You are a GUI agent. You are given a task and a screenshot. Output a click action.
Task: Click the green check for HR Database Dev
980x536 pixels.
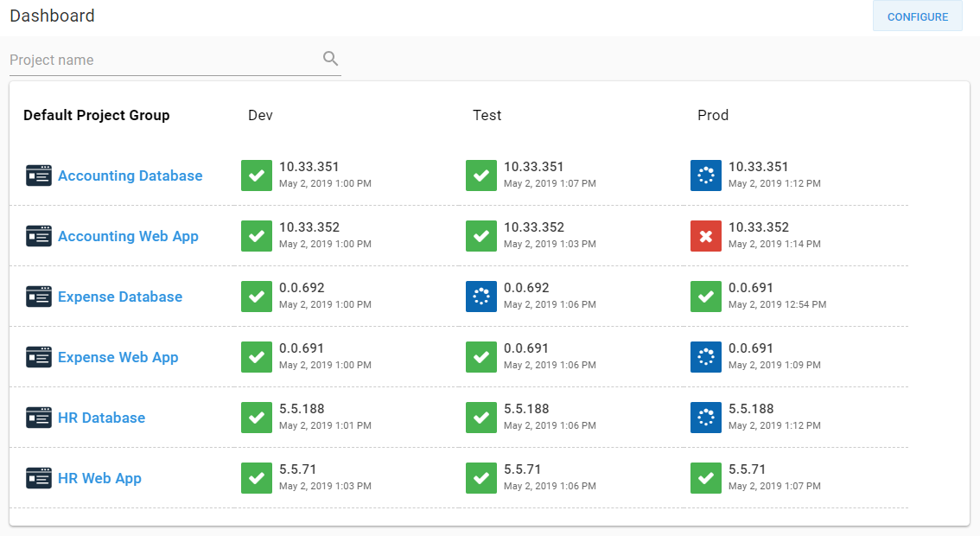(256, 417)
